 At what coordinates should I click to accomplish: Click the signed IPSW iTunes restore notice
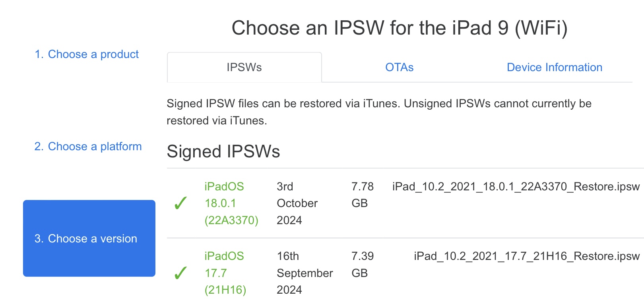pyautogui.click(x=379, y=112)
